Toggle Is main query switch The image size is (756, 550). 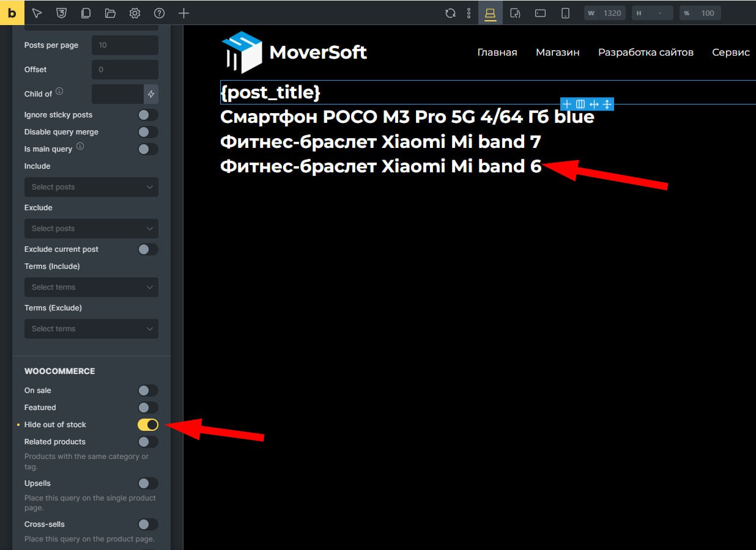coord(147,149)
